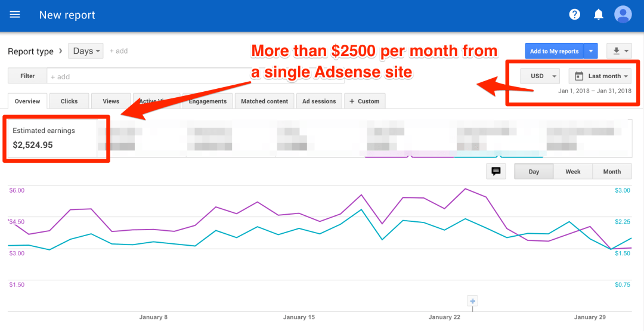This screenshot has height=331, width=644.
Task: Click the calendar icon in date picker
Action: click(x=579, y=76)
